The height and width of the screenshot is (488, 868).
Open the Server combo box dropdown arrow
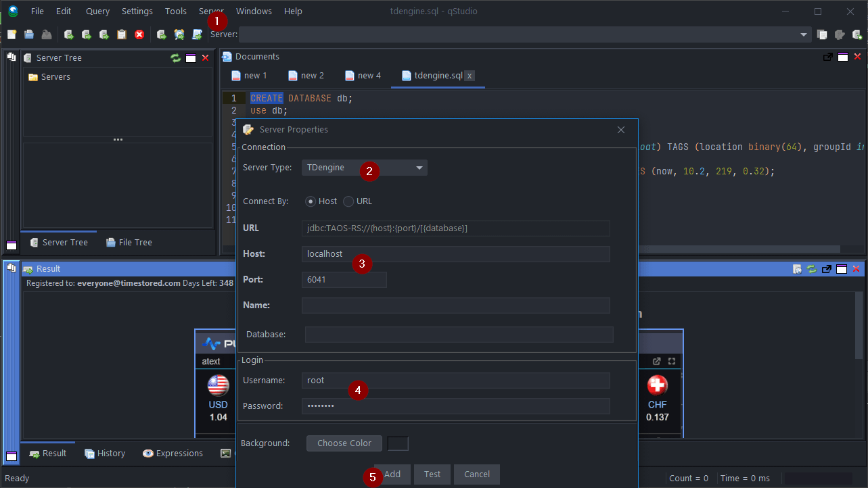click(804, 34)
